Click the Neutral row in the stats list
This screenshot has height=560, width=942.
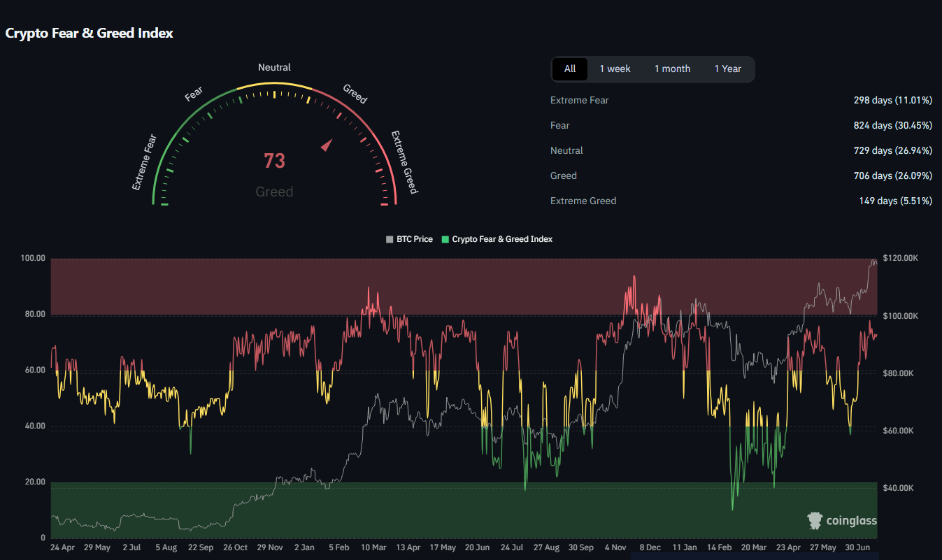tap(741, 150)
